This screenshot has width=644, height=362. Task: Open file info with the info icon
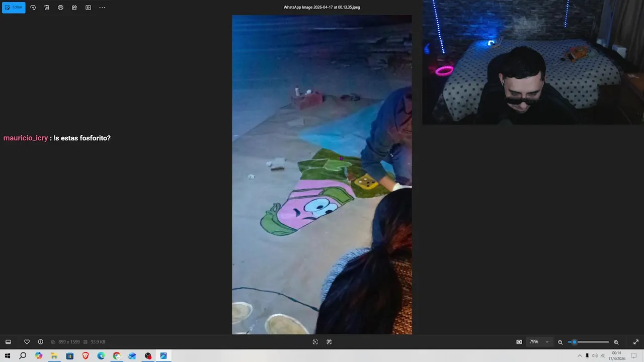tap(41, 342)
